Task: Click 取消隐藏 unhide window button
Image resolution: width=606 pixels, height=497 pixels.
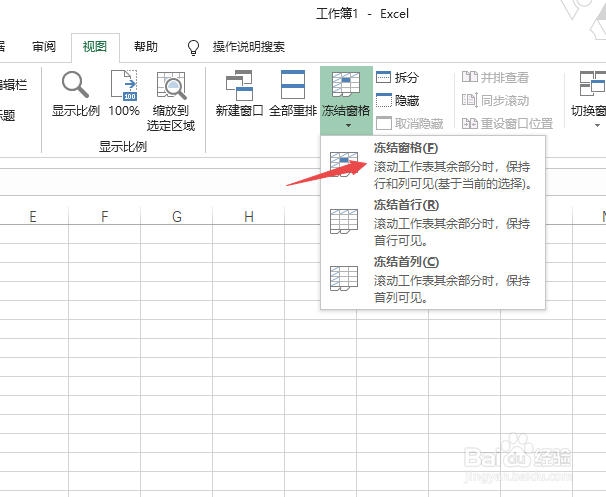Action: click(x=410, y=124)
